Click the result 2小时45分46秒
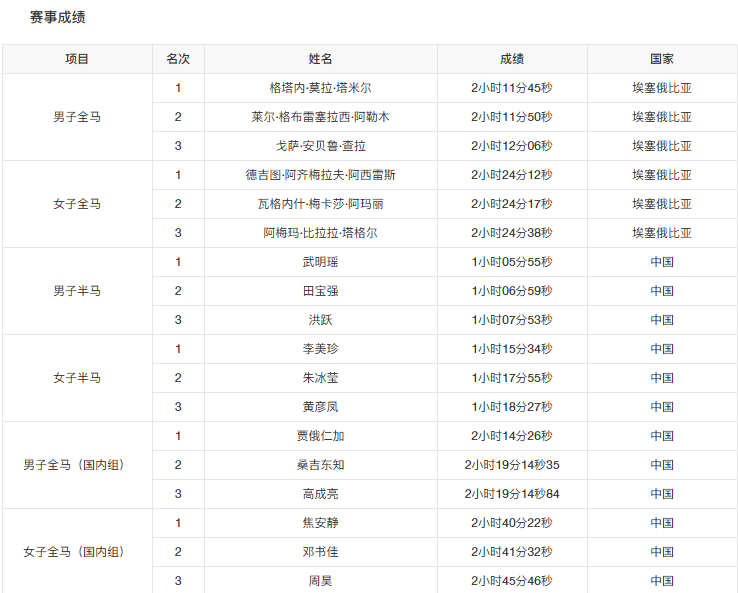Image resolution: width=738 pixels, height=593 pixels. [512, 581]
